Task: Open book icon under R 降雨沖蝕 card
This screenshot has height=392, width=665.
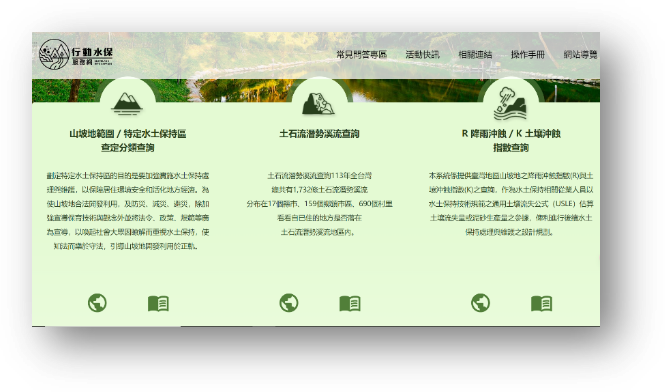Action: point(542,303)
